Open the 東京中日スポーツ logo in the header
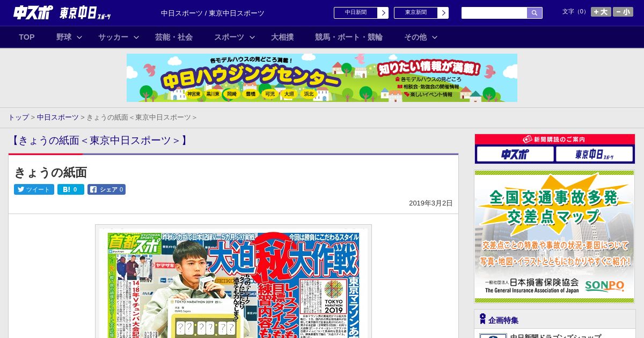The width and height of the screenshot is (644, 338). click(85, 13)
